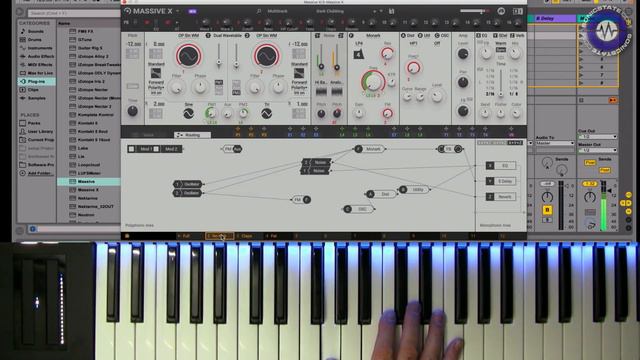Select the Clips category icon
Screen dimensions: 640x360
click(23, 89)
